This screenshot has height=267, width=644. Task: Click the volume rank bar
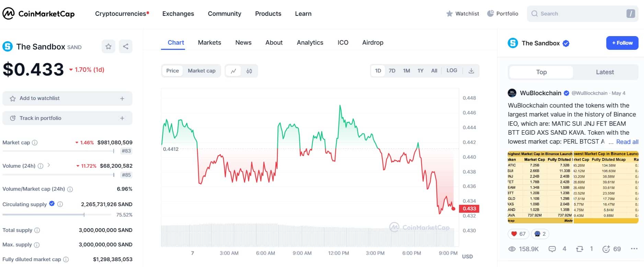58,175
